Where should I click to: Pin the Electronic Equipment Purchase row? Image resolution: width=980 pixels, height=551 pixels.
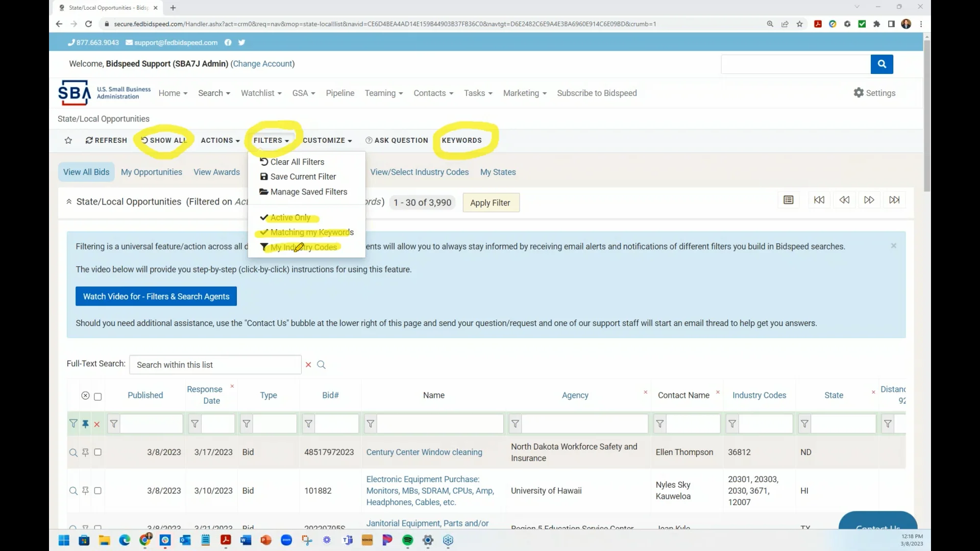(x=85, y=490)
